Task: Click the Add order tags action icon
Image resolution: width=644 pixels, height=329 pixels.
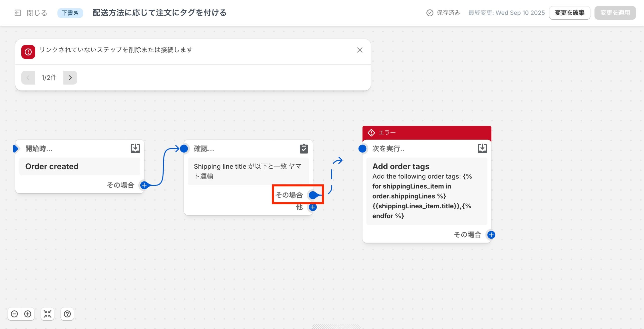Action: [482, 148]
